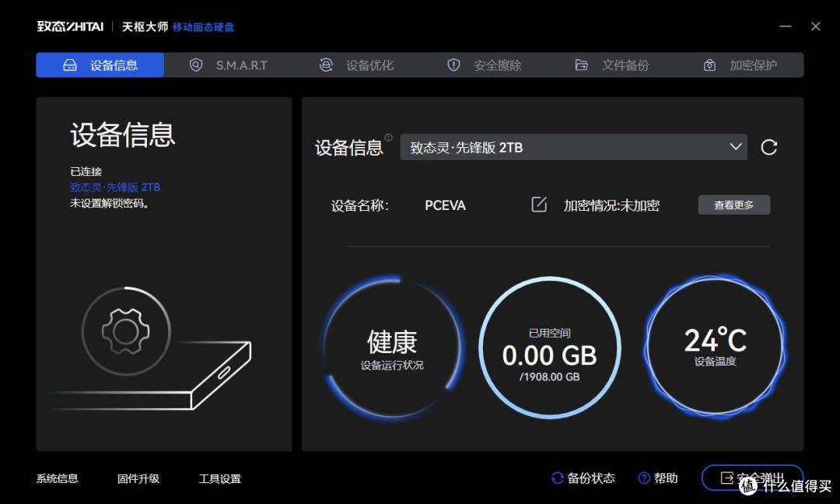This screenshot has width=840, height=504.
Task: Open 工具设置 at the bottom
Action: pyautogui.click(x=219, y=478)
